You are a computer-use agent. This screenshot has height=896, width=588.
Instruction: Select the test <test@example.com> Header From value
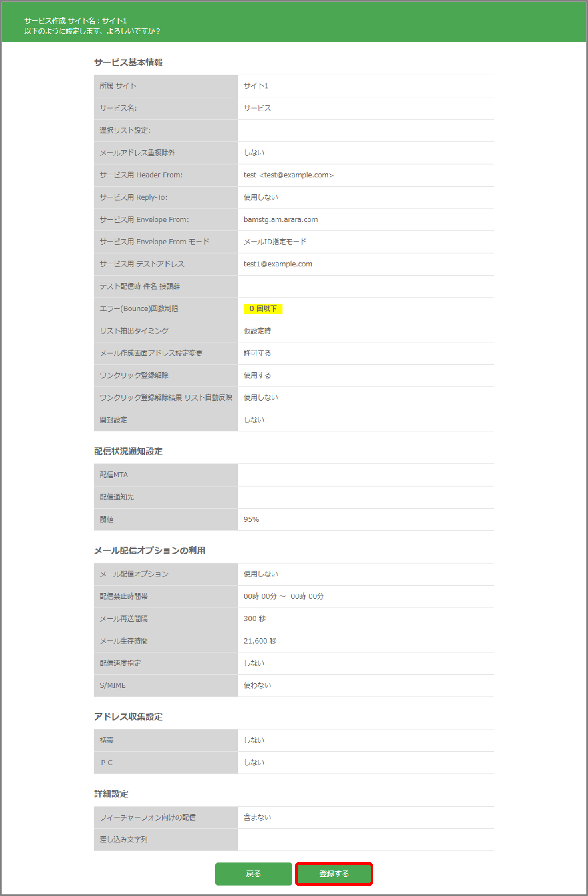288,175
